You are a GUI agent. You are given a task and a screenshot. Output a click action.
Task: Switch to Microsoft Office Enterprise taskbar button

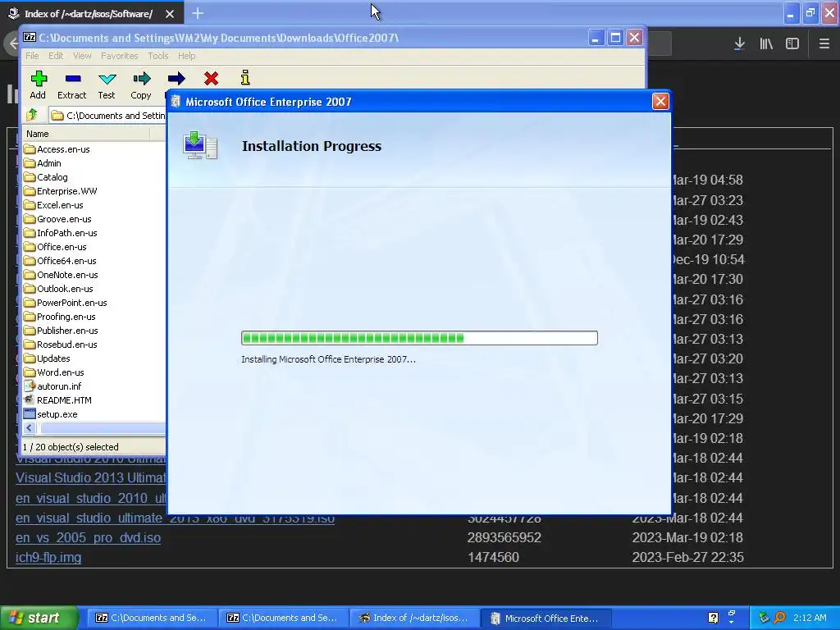click(546, 618)
